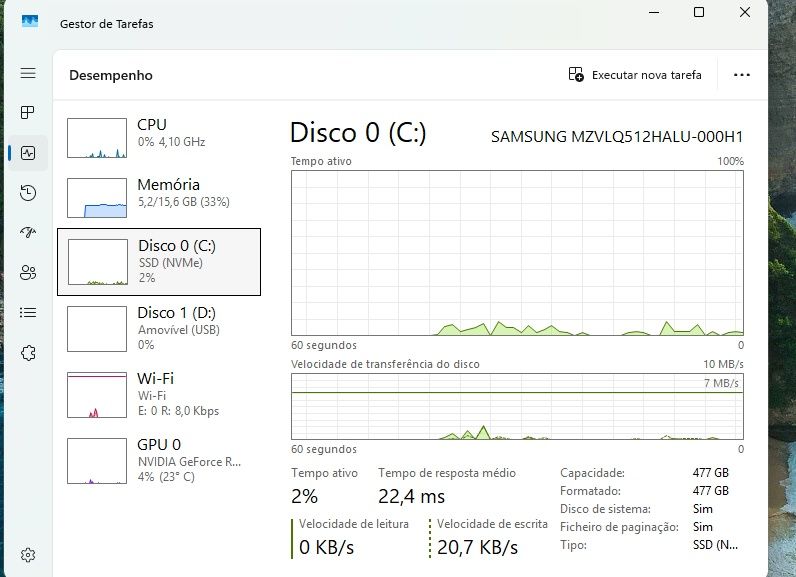This screenshot has width=796, height=577.
Task: Select the GPU 0 performance item
Action: [158, 459]
